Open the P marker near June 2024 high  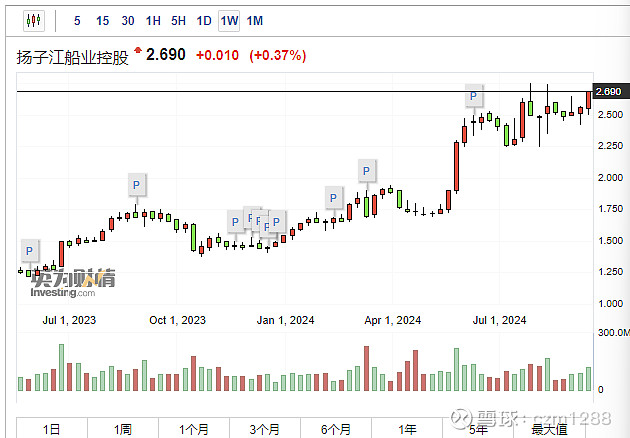pos(474,96)
